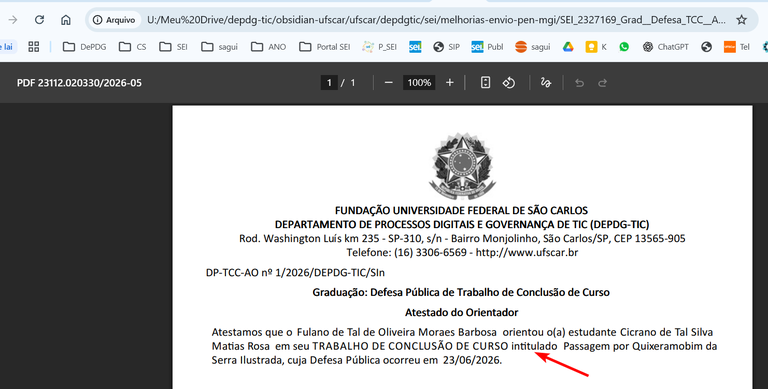Screen dimensions: 768x389
Task: Zoom in the PDF with plus button
Action: click(x=450, y=83)
